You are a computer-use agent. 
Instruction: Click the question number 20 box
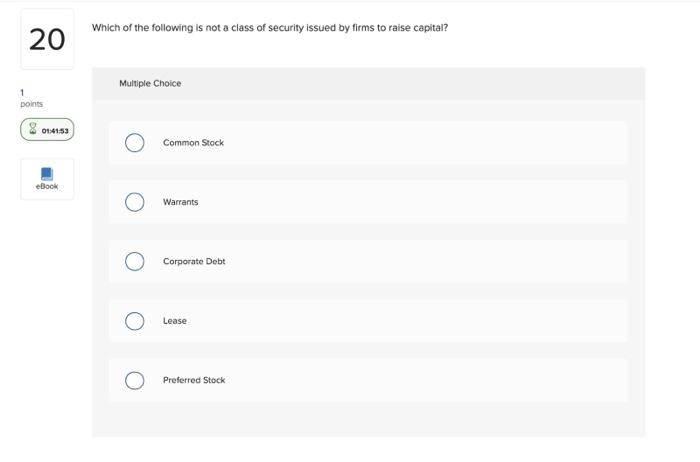[47, 40]
